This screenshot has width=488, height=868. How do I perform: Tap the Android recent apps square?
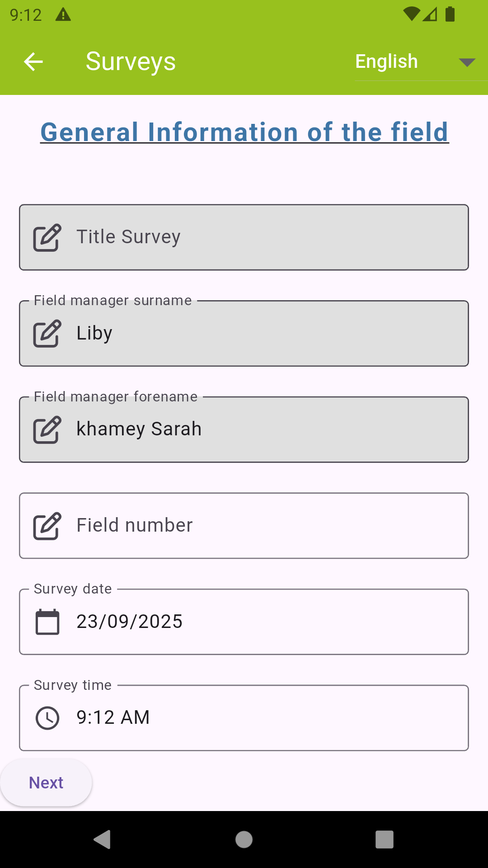click(x=384, y=840)
